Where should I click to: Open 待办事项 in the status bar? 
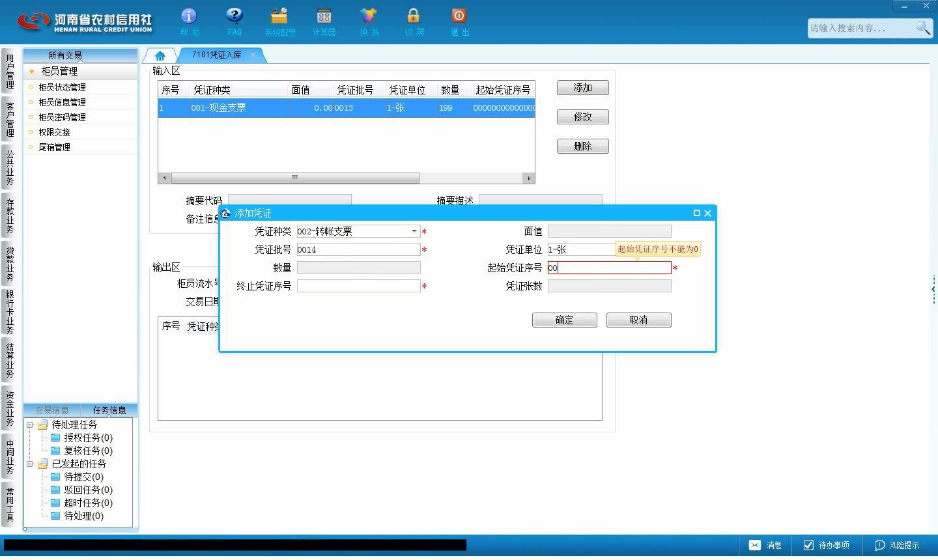(826, 545)
